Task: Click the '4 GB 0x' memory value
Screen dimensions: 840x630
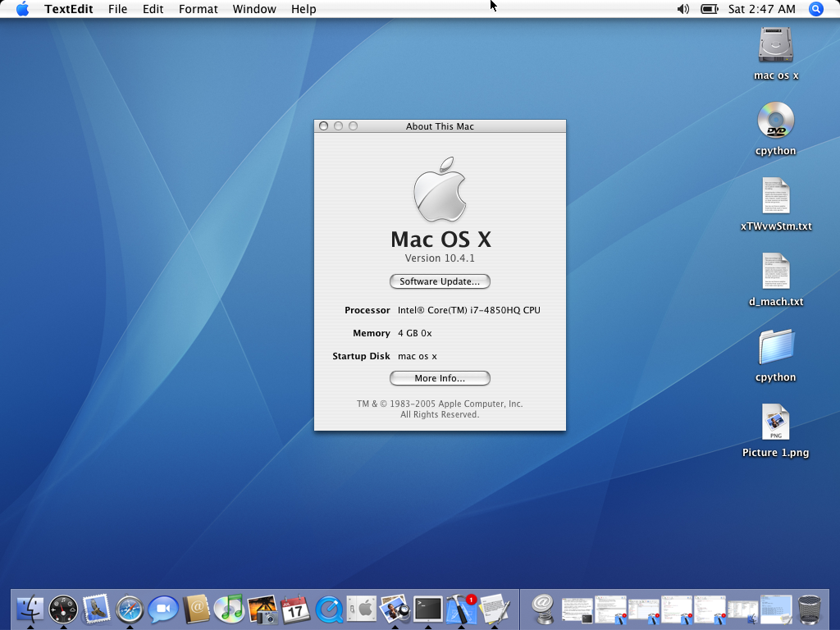Action: pos(414,333)
